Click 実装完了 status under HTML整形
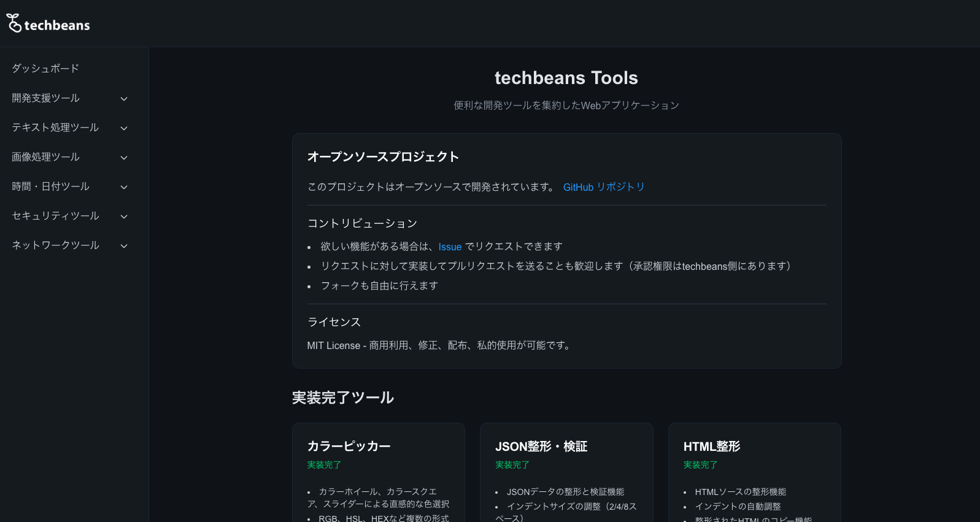The image size is (980, 522). point(701,465)
